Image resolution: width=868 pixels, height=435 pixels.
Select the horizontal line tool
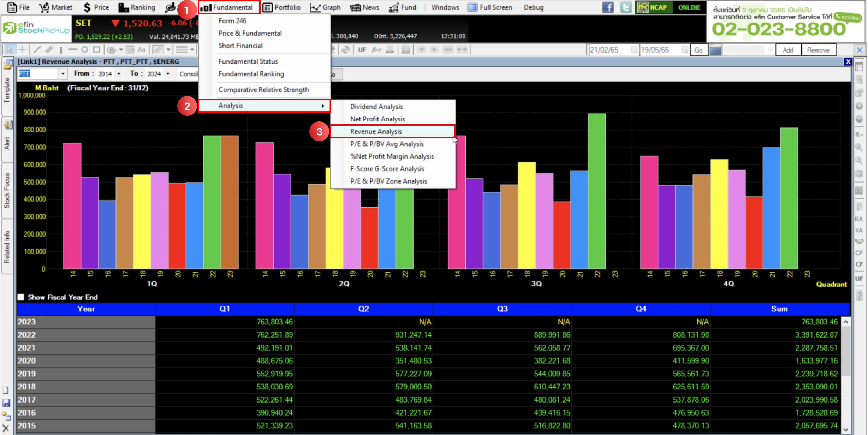tap(73, 50)
